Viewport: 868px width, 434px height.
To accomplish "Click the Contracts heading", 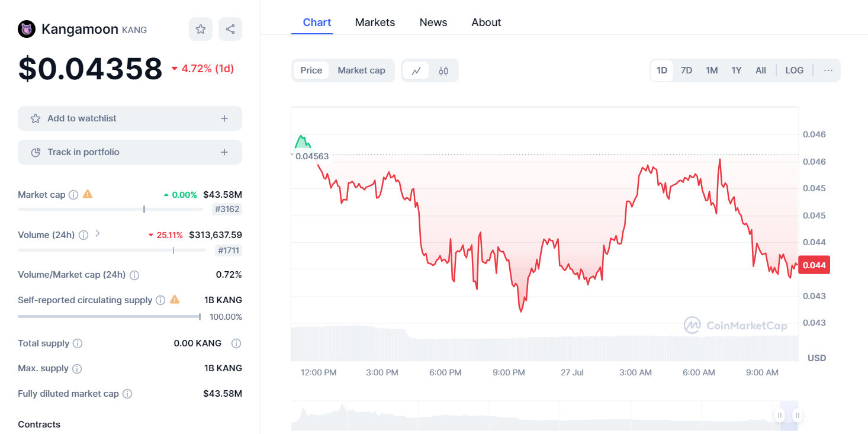I will (x=39, y=425).
